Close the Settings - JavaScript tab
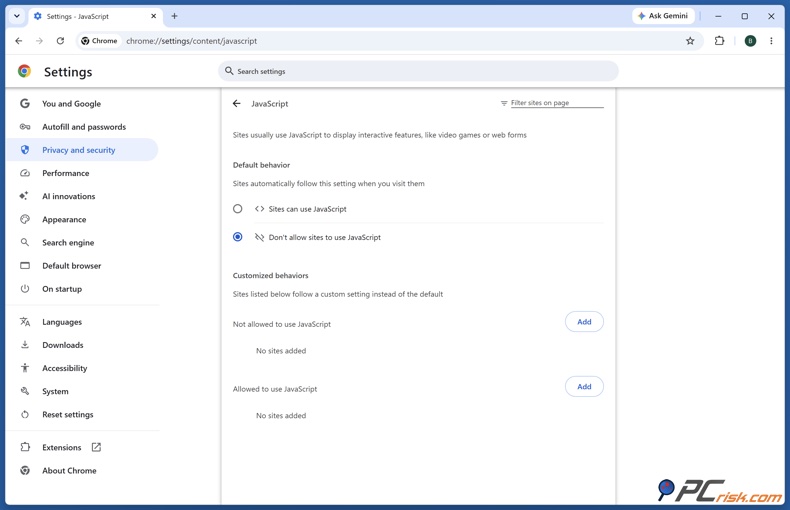Viewport: 790px width, 510px height. coord(154,16)
